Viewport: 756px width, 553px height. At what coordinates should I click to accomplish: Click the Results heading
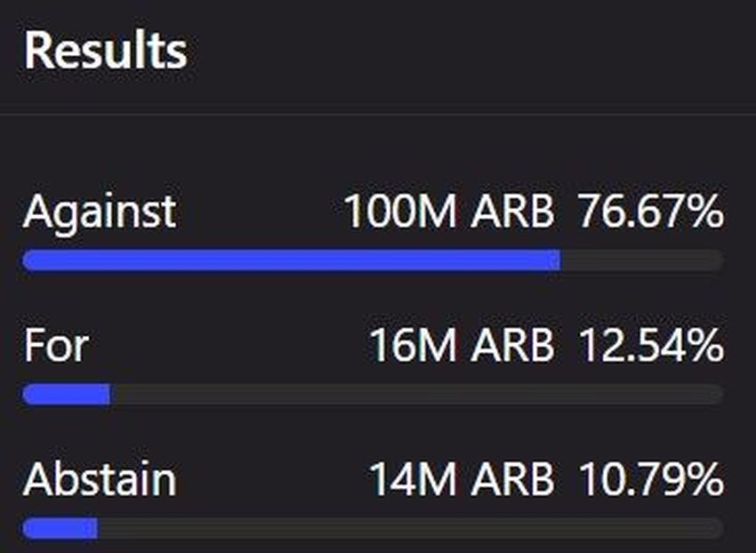point(105,51)
